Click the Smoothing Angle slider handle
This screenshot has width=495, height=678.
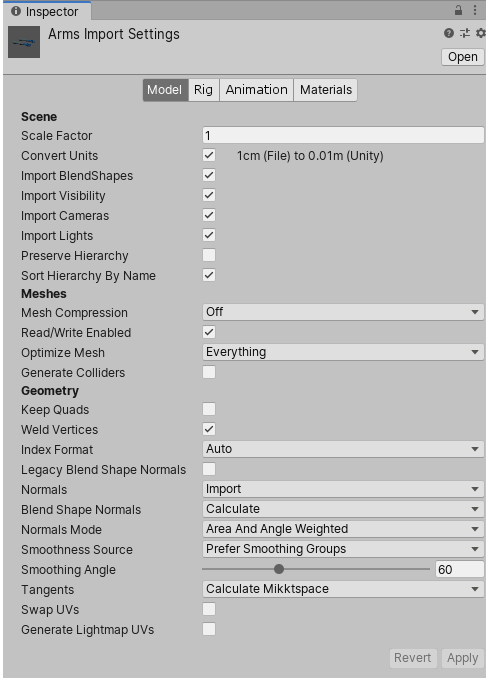pyautogui.click(x=279, y=569)
